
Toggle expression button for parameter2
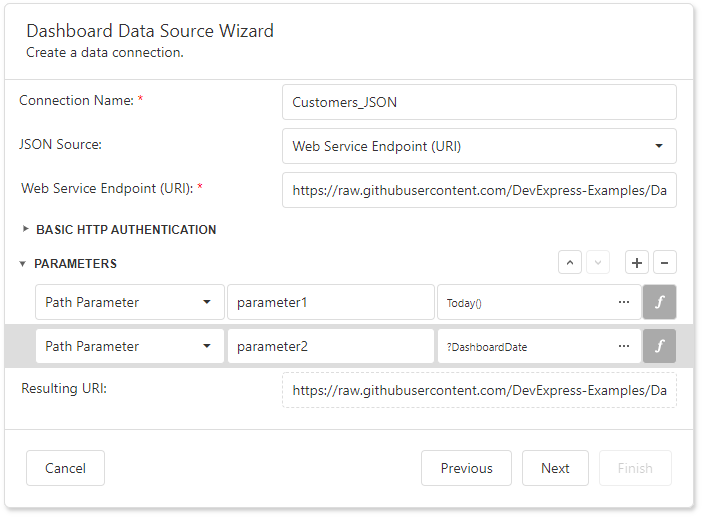click(x=659, y=346)
